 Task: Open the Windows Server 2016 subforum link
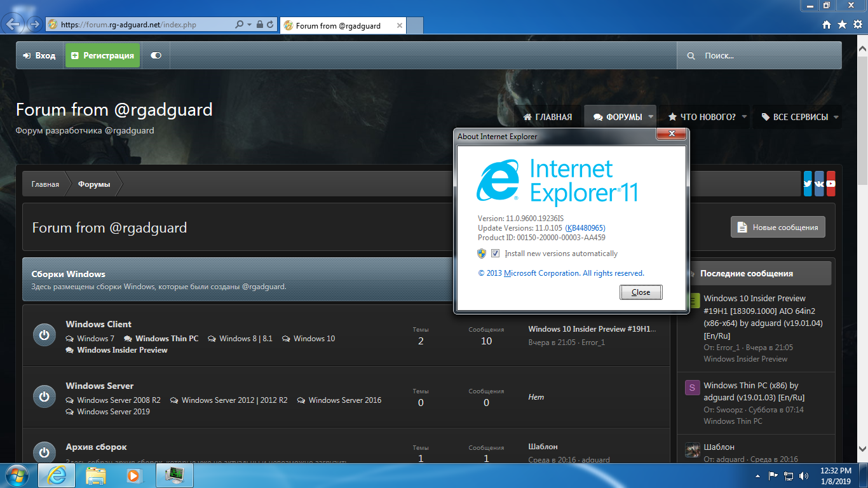(x=345, y=400)
